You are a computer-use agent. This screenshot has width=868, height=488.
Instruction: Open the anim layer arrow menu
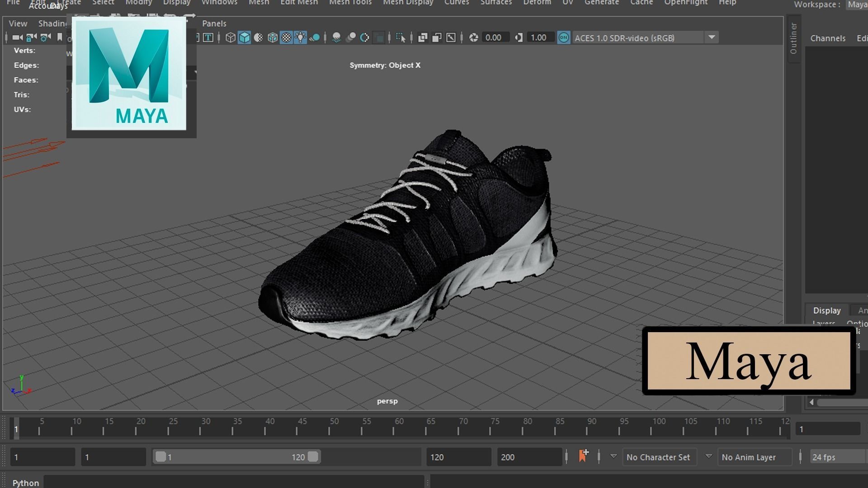[x=709, y=456]
